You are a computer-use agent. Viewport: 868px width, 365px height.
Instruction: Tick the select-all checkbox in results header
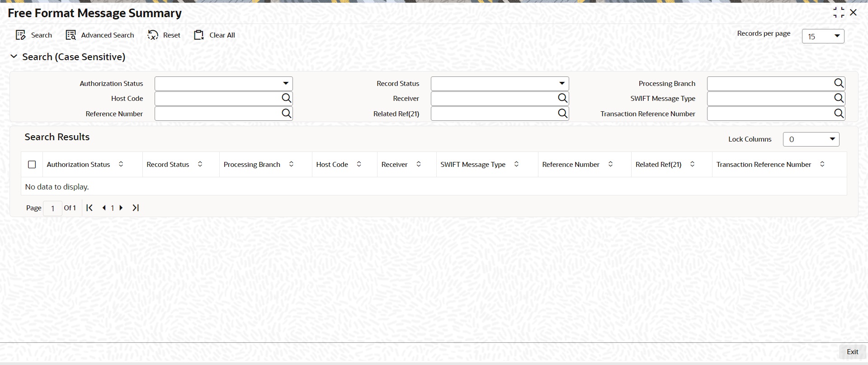click(x=32, y=165)
